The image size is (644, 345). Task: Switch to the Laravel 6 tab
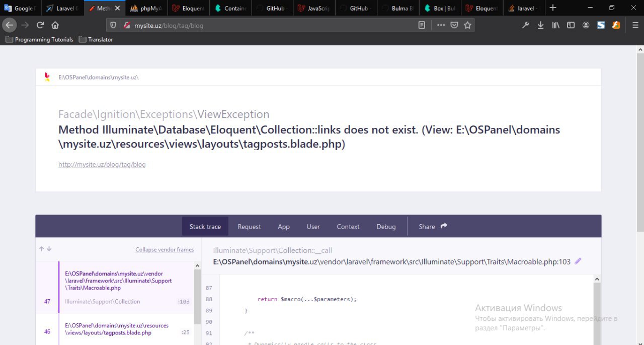[62, 8]
